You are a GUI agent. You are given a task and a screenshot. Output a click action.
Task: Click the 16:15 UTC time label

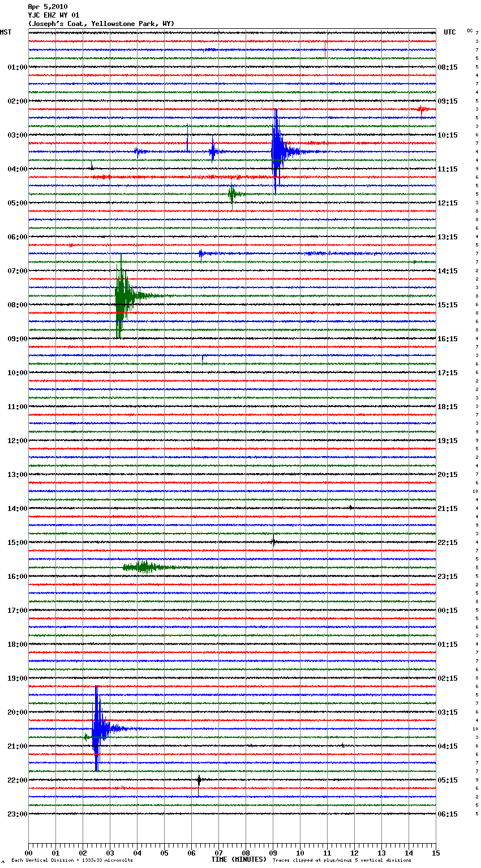pyautogui.click(x=448, y=339)
